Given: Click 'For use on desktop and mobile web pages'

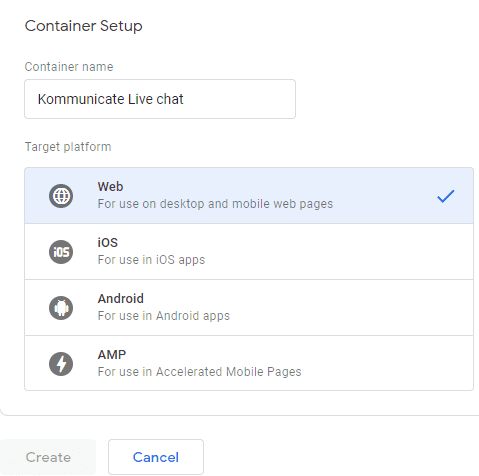Looking at the screenshot, I should coord(215,204).
